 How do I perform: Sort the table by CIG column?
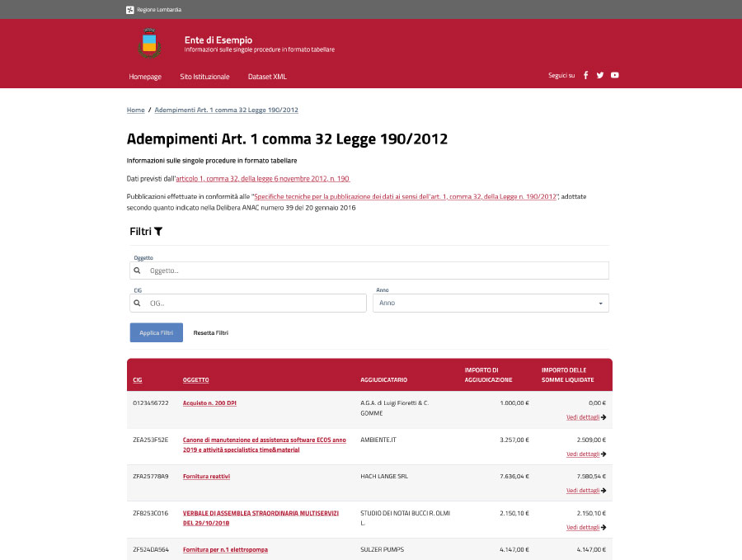pos(138,380)
